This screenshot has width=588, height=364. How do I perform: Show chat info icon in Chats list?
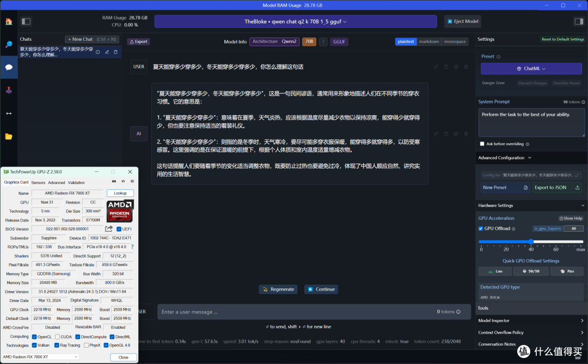(98, 52)
